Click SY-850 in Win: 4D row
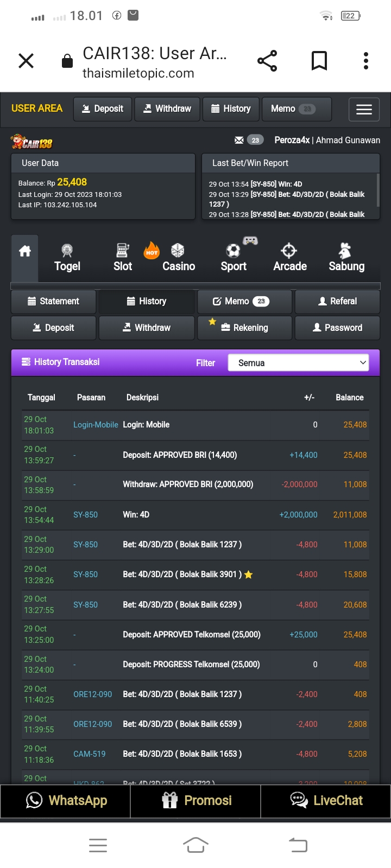The image size is (391, 868). pyautogui.click(x=86, y=515)
